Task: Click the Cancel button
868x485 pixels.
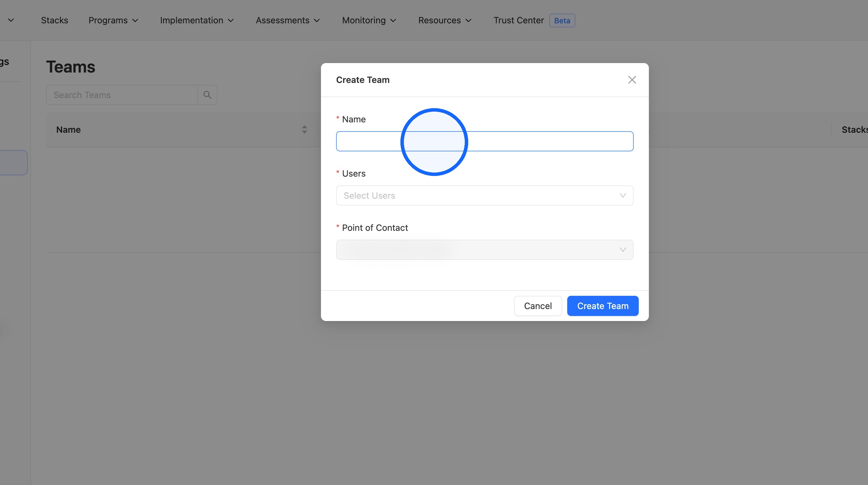Action: tap(538, 306)
